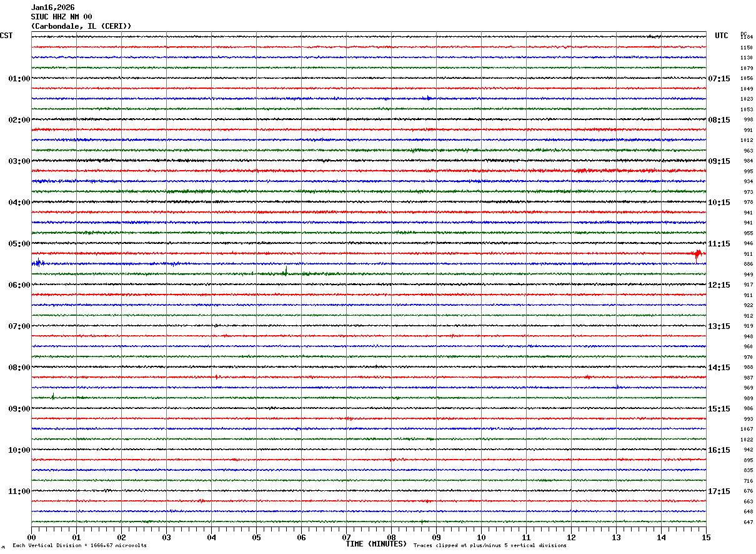
Task: Select the 05:00 CST time label
Action: (x=19, y=244)
